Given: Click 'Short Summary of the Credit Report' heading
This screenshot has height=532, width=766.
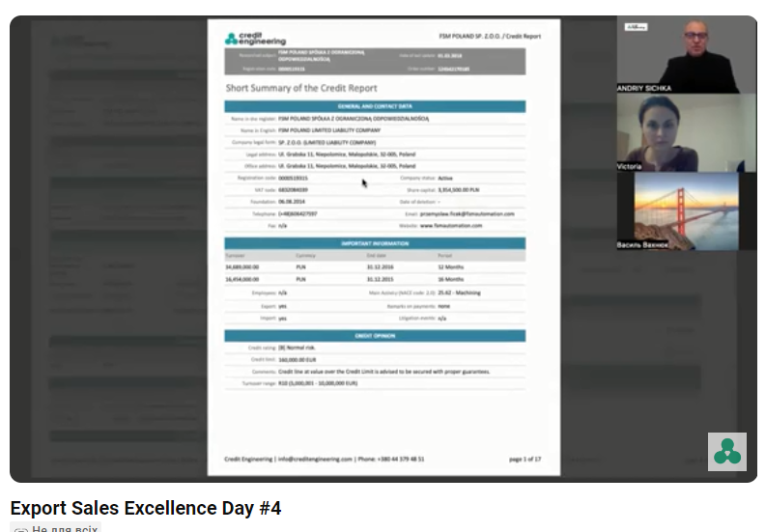Looking at the screenshot, I should [x=301, y=88].
